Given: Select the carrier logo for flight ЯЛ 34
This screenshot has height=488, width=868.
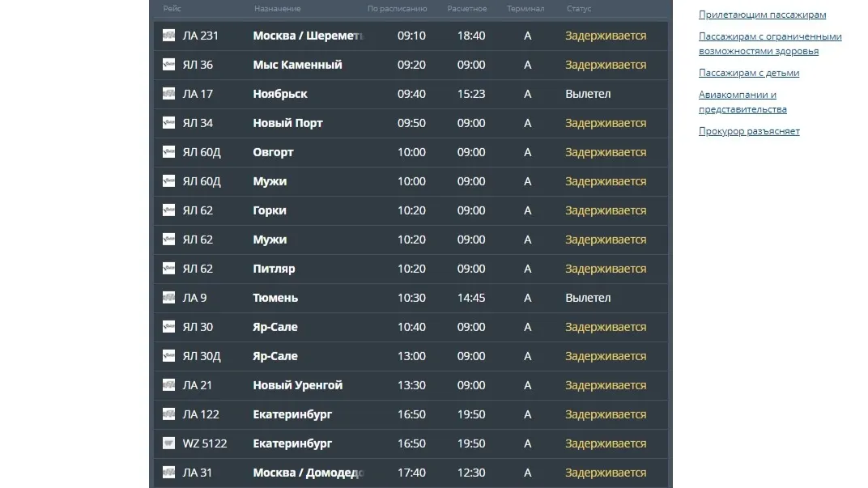Looking at the screenshot, I should 168,123.
